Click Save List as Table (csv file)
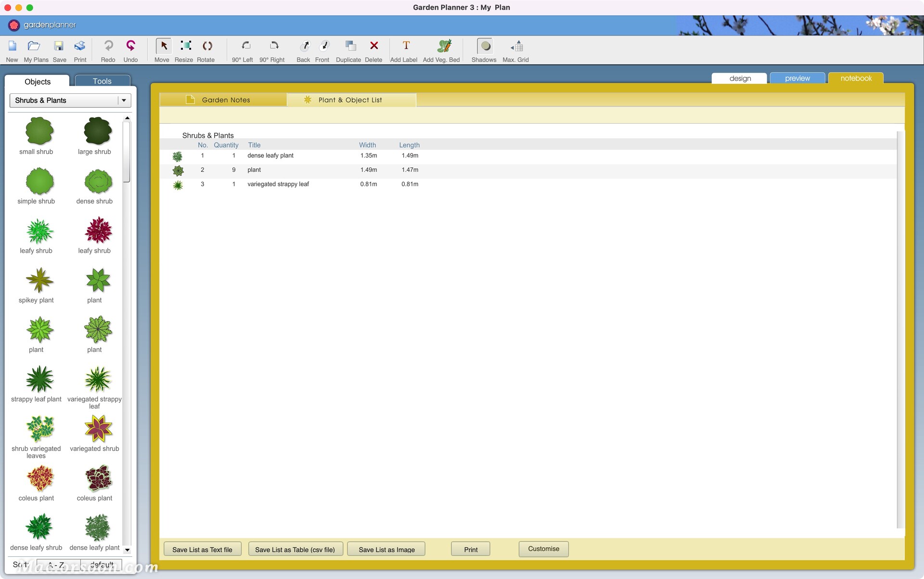The height and width of the screenshot is (579, 924). (x=295, y=550)
